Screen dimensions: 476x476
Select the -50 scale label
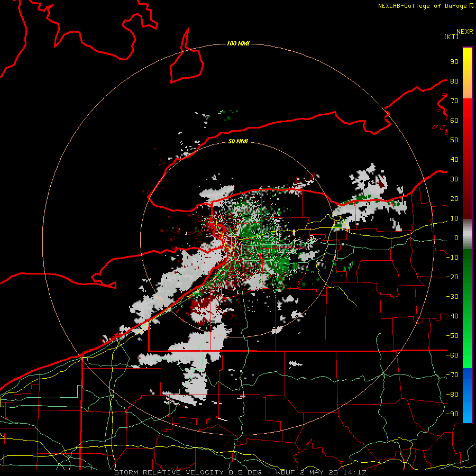pyautogui.click(x=452, y=336)
